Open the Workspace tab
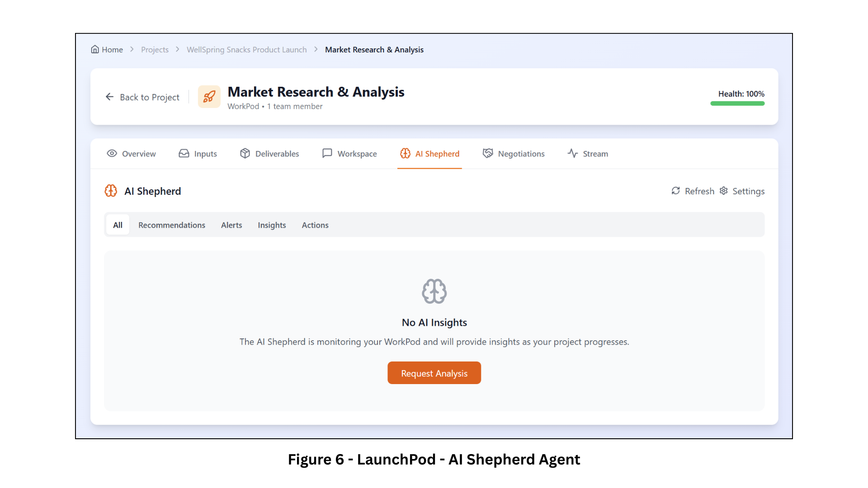 349,154
